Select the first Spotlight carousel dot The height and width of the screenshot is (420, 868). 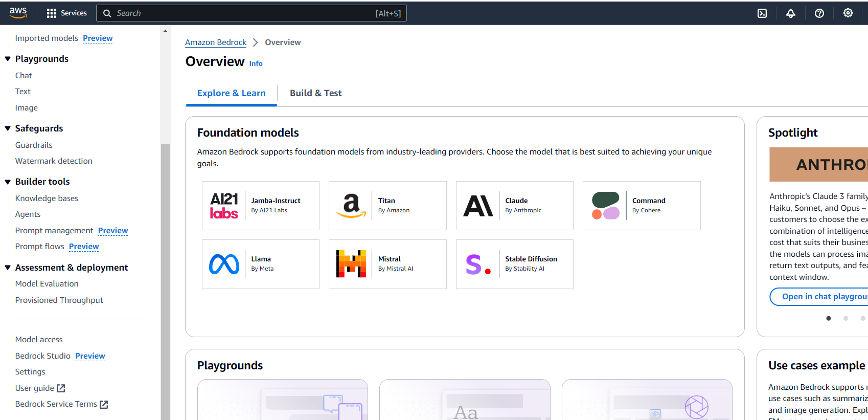829,318
